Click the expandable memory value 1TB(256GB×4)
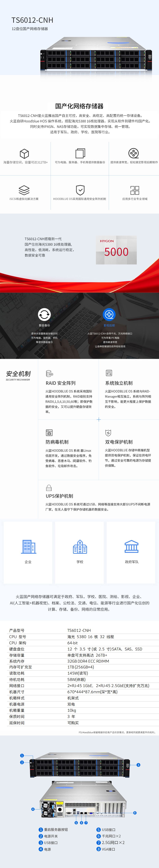 [x=81, y=667]
